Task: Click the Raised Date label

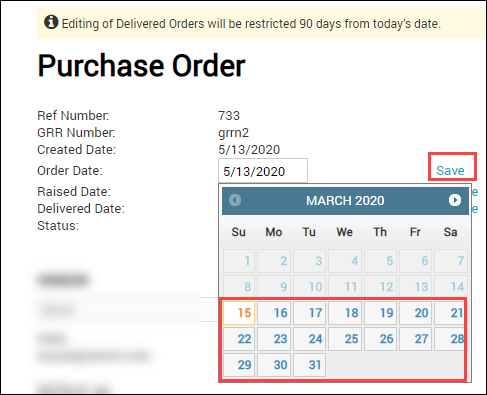Action: point(74,192)
